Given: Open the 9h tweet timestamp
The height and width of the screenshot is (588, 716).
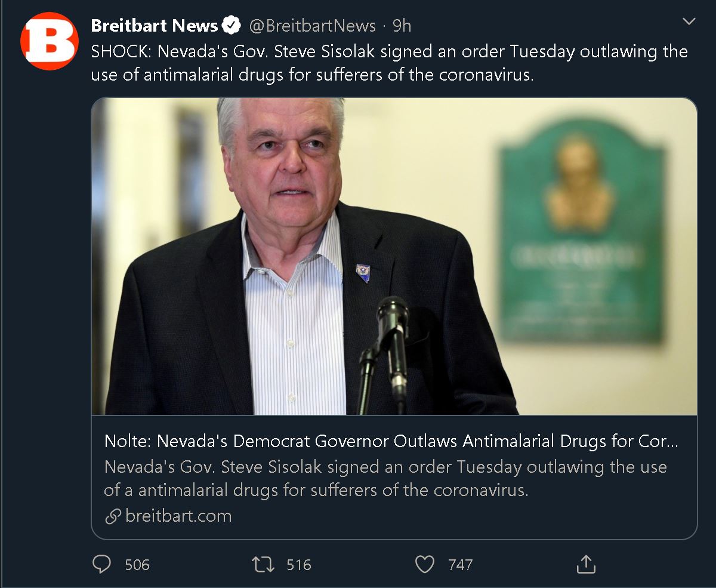Looking at the screenshot, I should coord(402,26).
